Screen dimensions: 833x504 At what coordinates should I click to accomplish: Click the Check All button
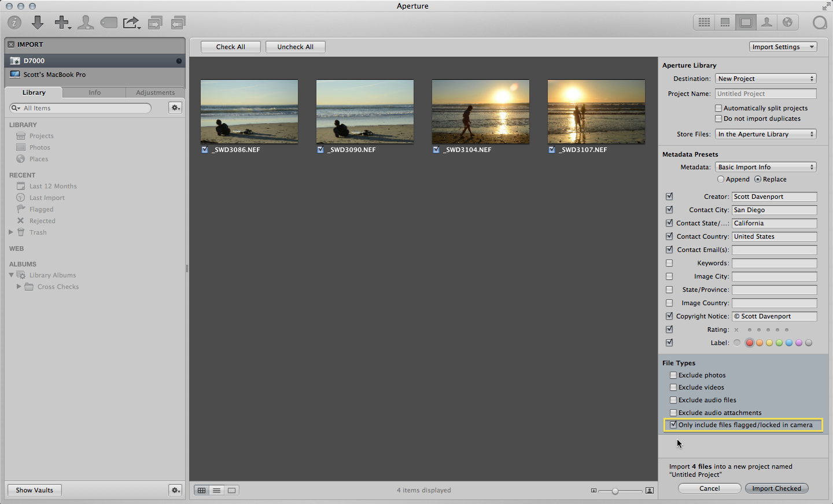pyautogui.click(x=231, y=47)
